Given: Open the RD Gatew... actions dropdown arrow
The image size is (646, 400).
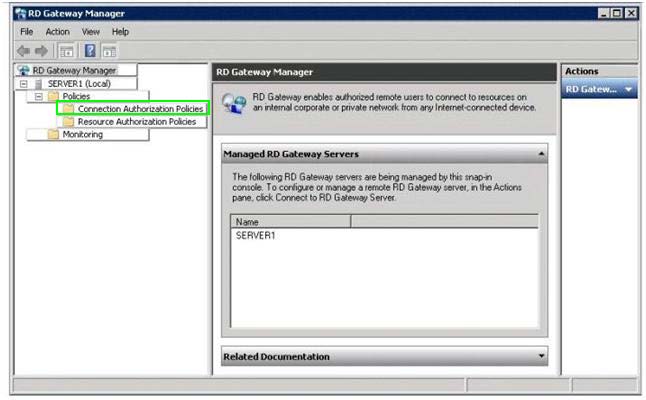Looking at the screenshot, I should (x=628, y=89).
